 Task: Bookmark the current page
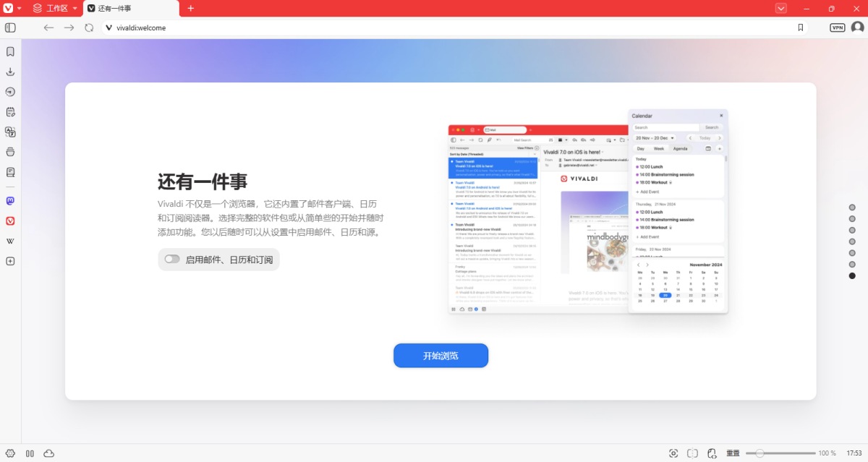pyautogui.click(x=800, y=27)
